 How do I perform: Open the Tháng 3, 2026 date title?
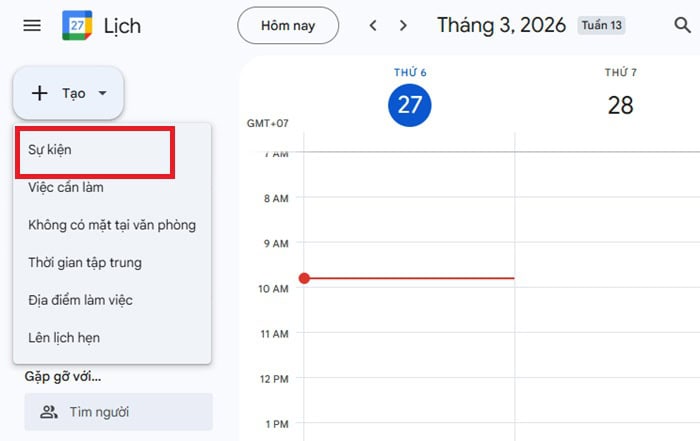pyautogui.click(x=502, y=25)
